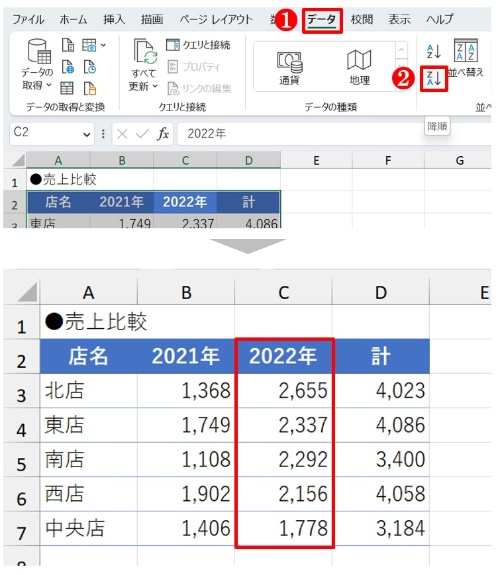Click the 西店 cell
This screenshot has height=575, width=500.
89,494
